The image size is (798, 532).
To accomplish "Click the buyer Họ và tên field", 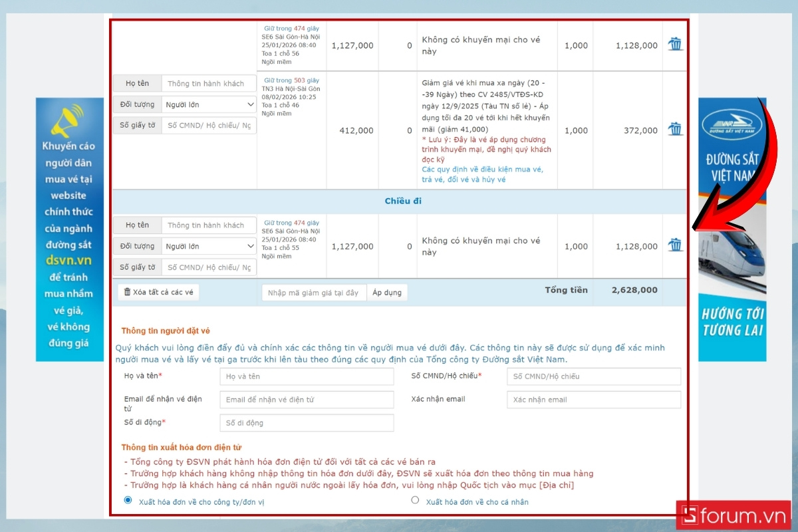I will tap(307, 376).
